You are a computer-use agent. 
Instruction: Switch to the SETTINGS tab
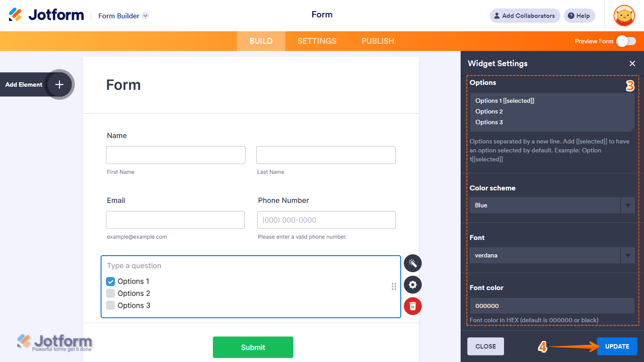coord(317,41)
